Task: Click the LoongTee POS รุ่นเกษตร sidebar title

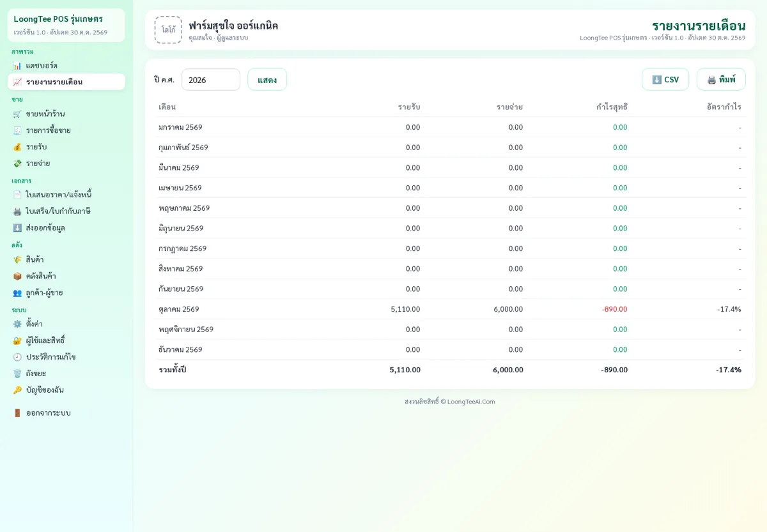Action: pos(58,19)
